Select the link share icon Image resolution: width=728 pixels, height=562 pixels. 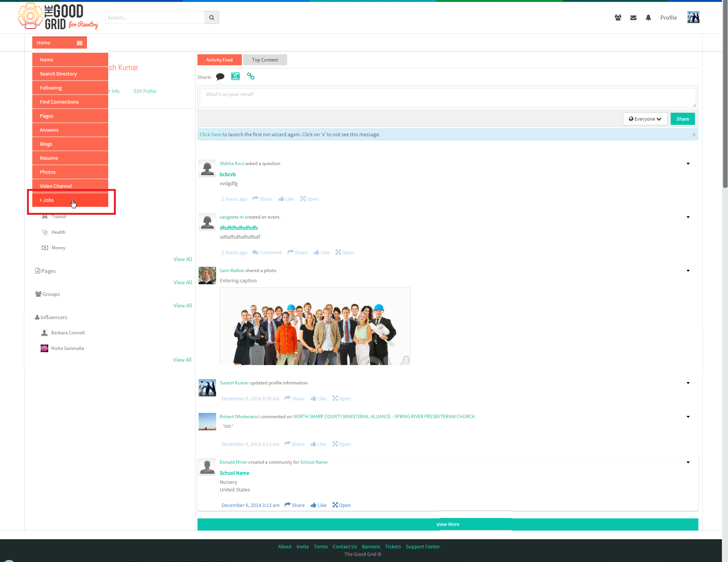pyautogui.click(x=251, y=76)
